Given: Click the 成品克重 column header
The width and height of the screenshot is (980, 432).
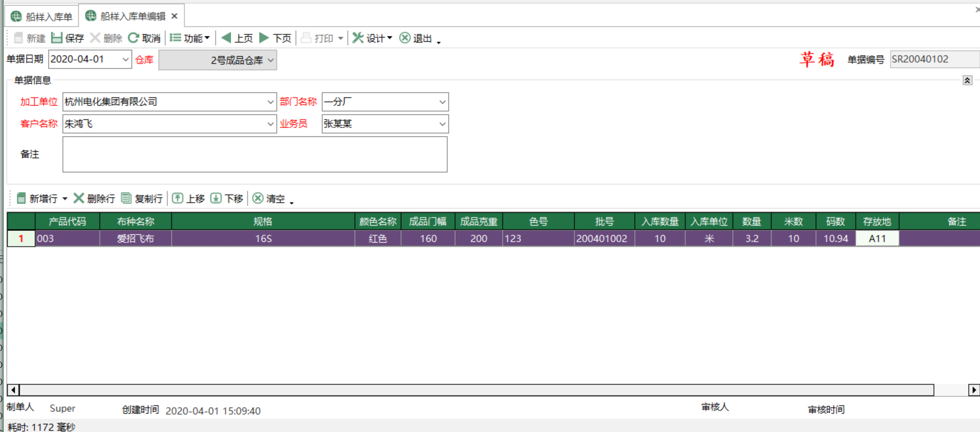Looking at the screenshot, I should [478, 221].
